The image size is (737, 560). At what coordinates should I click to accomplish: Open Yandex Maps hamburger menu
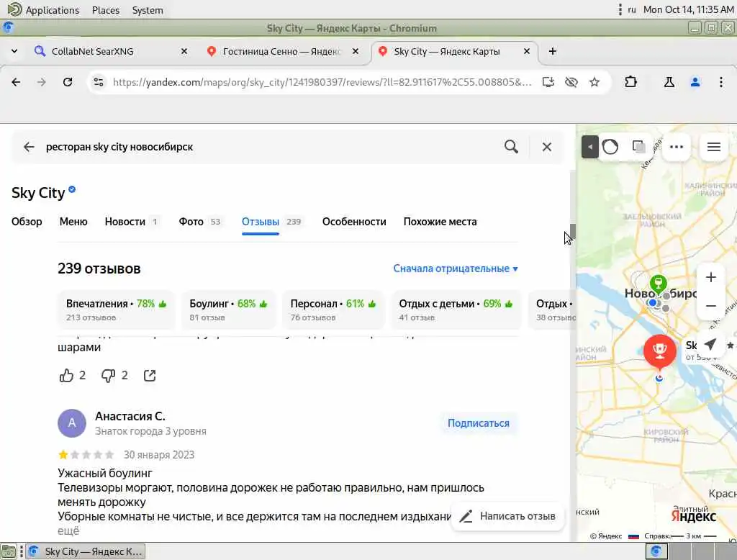pyautogui.click(x=714, y=147)
